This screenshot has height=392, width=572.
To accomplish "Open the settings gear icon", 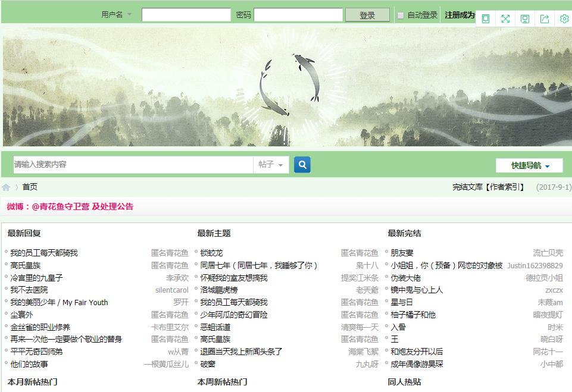I will tap(564, 18).
